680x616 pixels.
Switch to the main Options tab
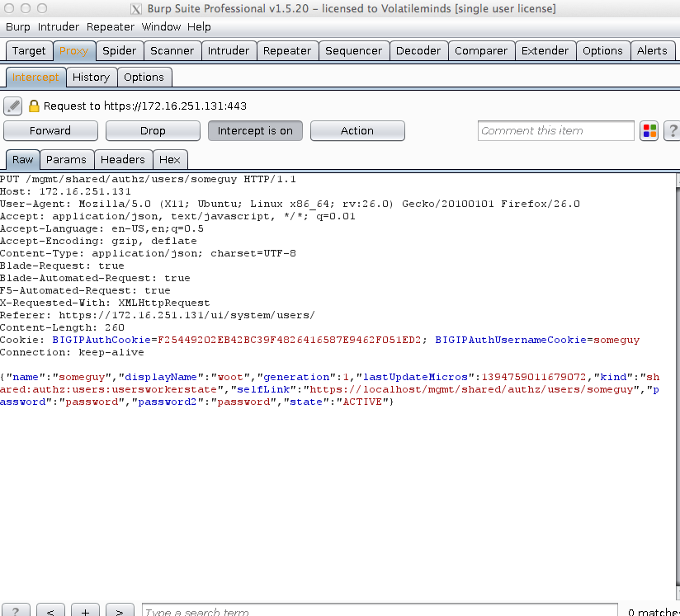point(602,51)
